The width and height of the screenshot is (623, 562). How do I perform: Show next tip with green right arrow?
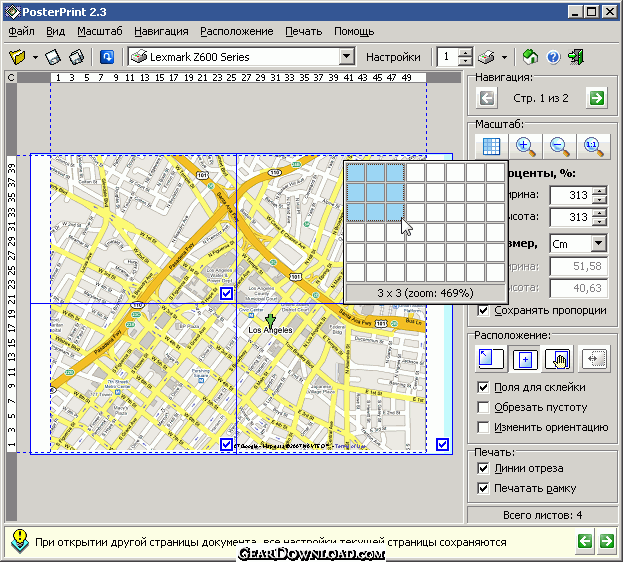[x=607, y=541]
